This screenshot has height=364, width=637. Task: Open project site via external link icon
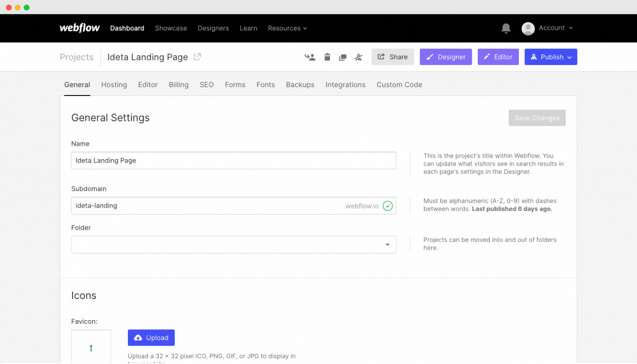pos(197,57)
